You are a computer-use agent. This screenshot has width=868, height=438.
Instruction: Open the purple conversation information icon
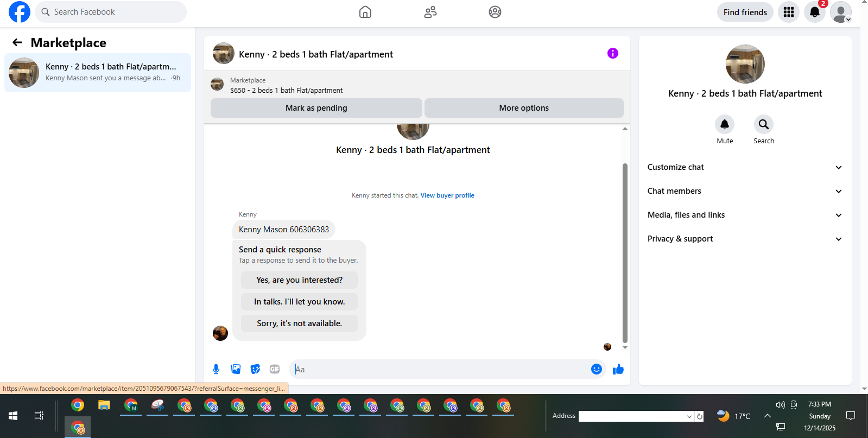613,53
